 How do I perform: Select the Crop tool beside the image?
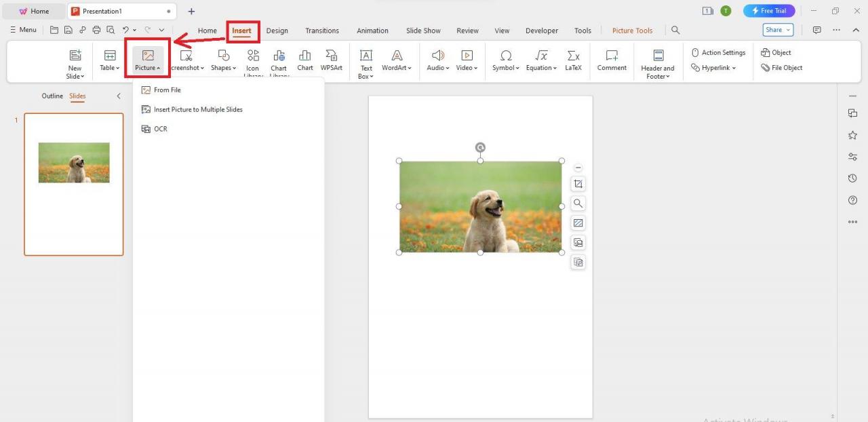click(x=578, y=183)
